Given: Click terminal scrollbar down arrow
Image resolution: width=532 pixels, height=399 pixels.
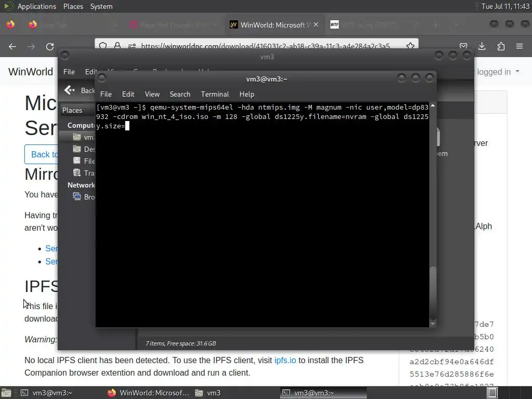Looking at the screenshot, I should pos(433,324).
